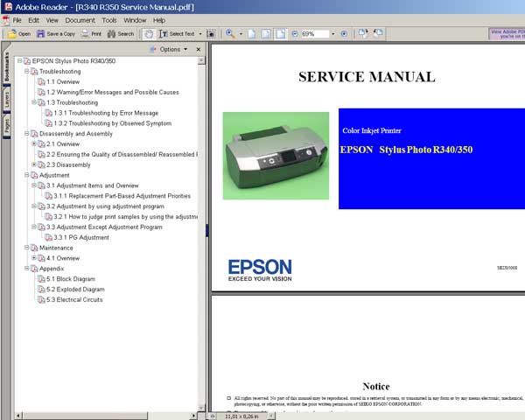Switch to the Layers side tab
Screen dimensions: 525x420
[6, 100]
